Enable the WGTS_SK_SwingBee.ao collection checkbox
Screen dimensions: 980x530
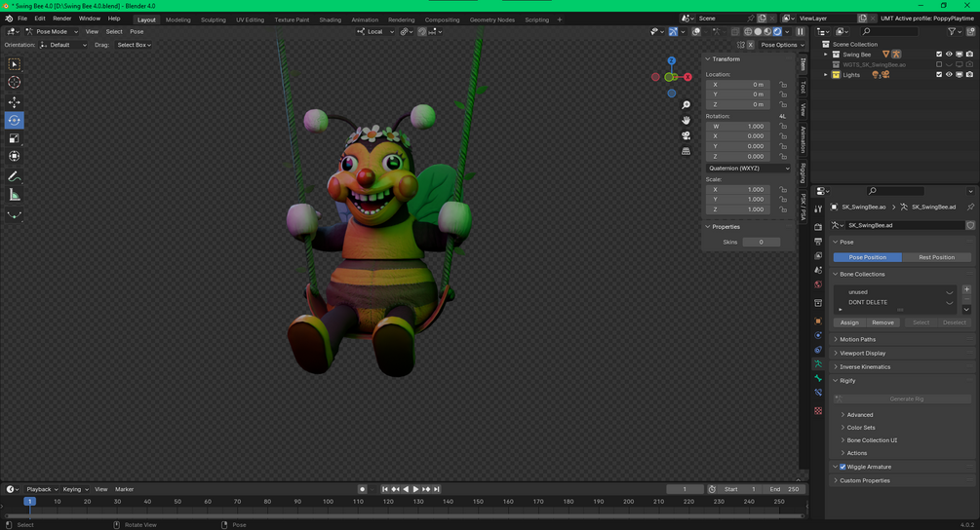pos(939,64)
